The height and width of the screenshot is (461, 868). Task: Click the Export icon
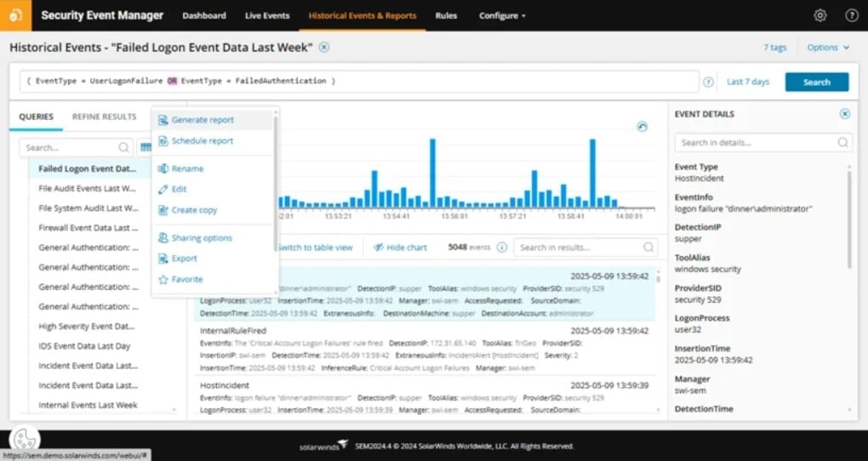163,259
